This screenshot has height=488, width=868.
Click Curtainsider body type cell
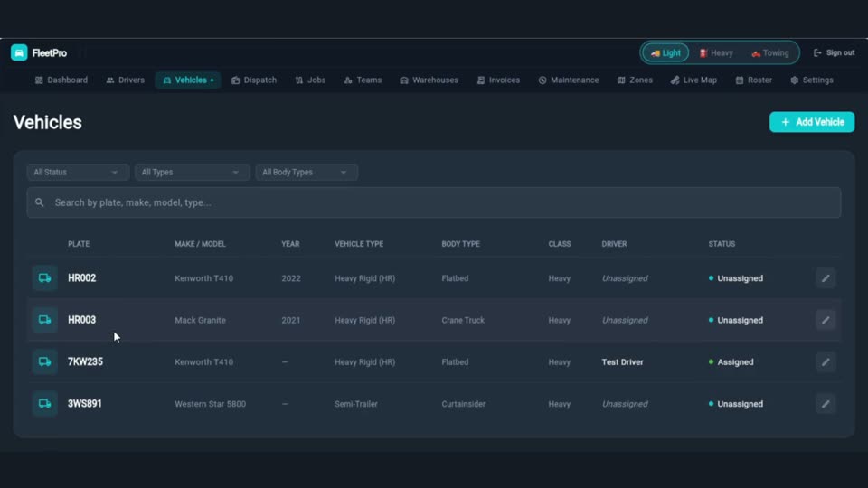coord(463,404)
